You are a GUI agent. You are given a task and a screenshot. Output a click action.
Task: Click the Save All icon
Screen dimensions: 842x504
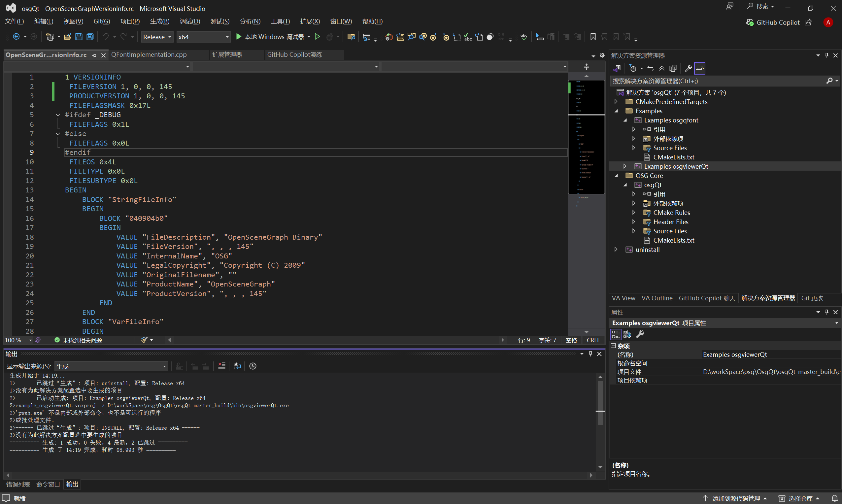point(90,37)
